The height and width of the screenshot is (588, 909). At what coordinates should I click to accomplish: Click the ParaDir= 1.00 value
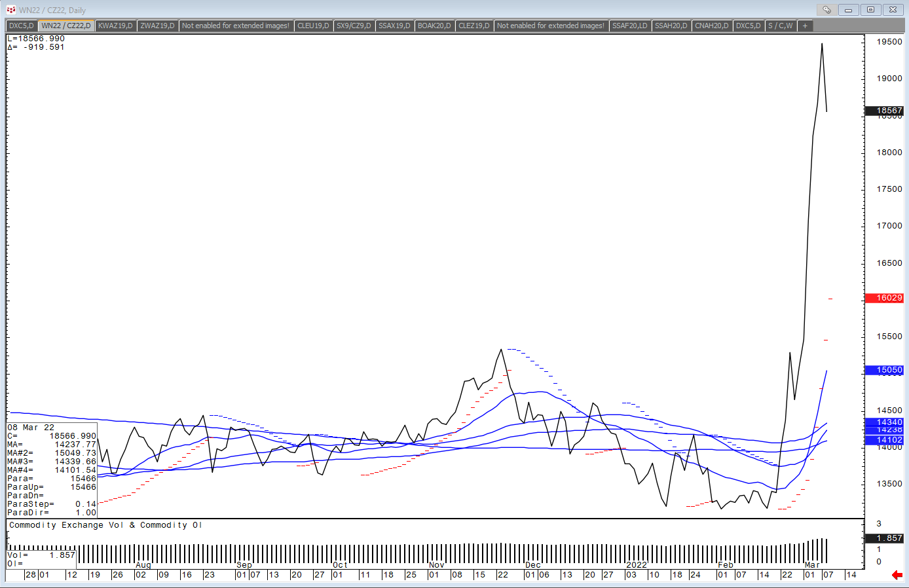[x=52, y=513]
